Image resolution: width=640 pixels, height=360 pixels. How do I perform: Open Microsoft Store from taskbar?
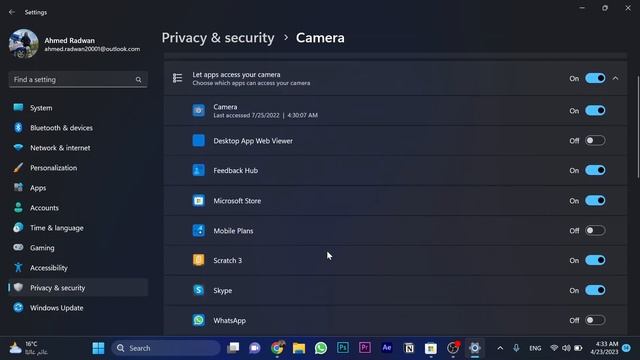pyautogui.click(x=431, y=348)
